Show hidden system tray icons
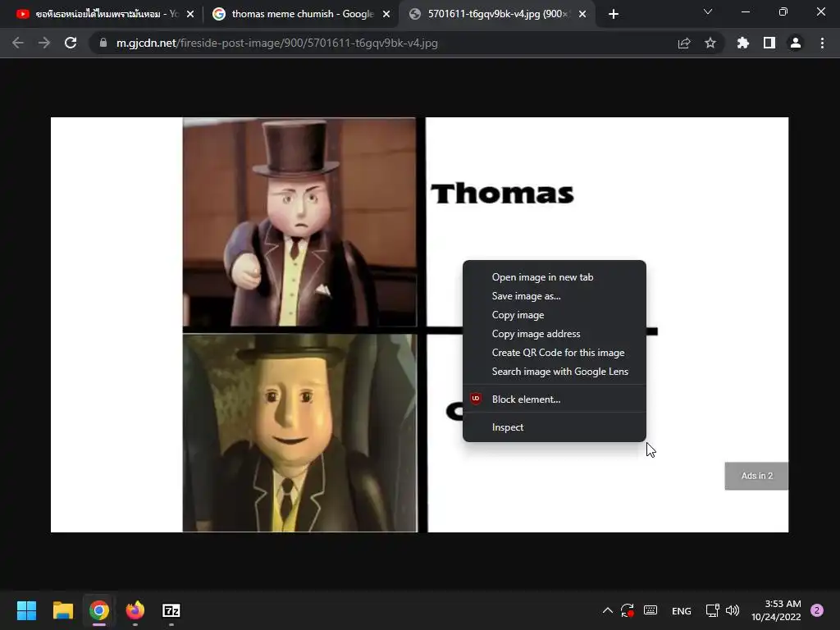 coord(608,610)
